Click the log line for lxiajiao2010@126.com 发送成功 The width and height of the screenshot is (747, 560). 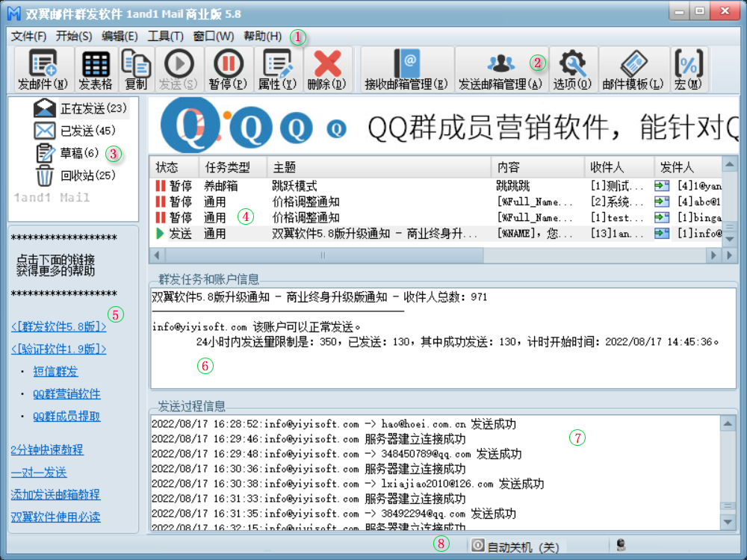(347, 484)
